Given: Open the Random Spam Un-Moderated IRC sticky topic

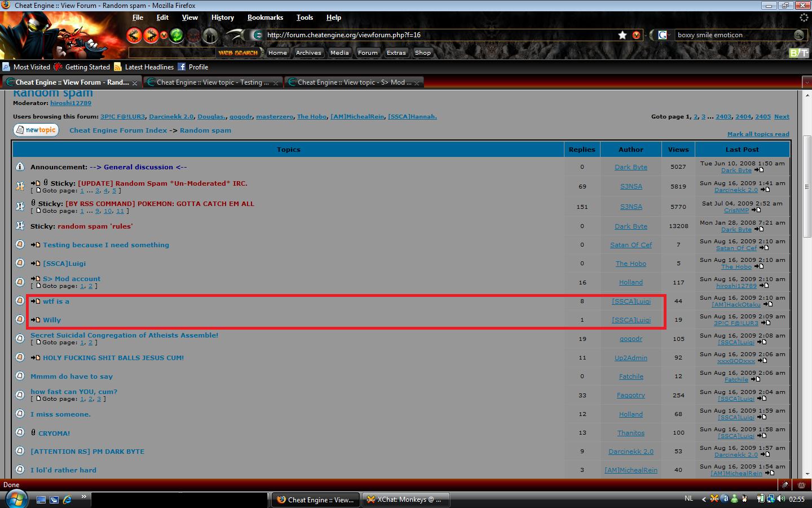Looking at the screenshot, I should tap(162, 183).
